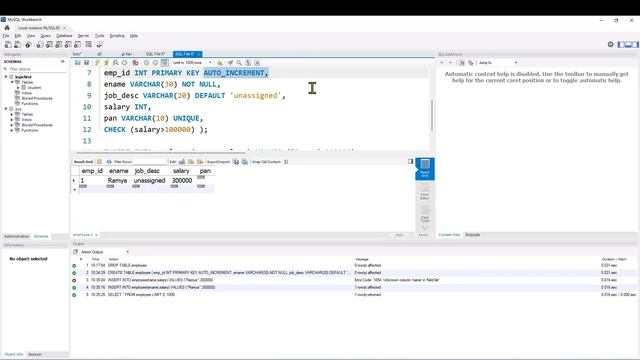Switch to the SQL File 5* tab
Viewport: 640px width, 360px height.
(x=156, y=54)
